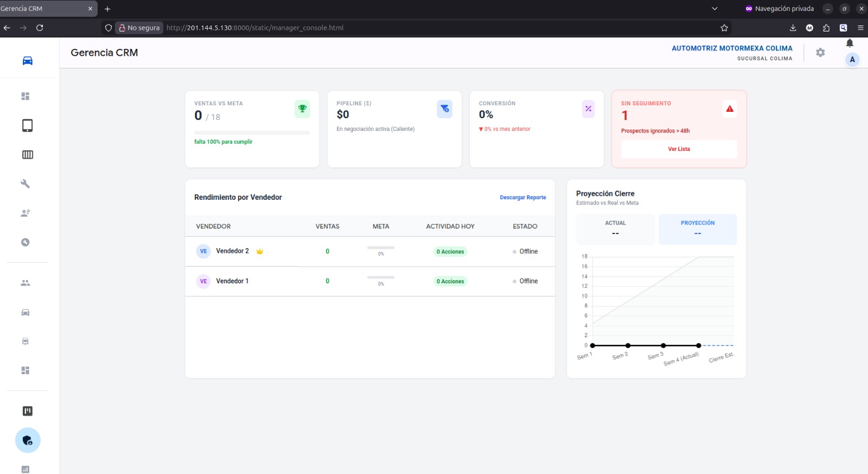
Task: Click 'En negociación activa (Caliente)' text
Action: click(x=375, y=129)
